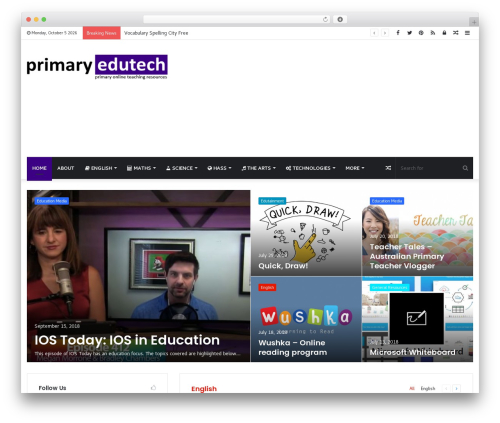This screenshot has height=423, width=500.
Task: Click the Edutainment tag on Quick, Draw!
Action: [272, 201]
